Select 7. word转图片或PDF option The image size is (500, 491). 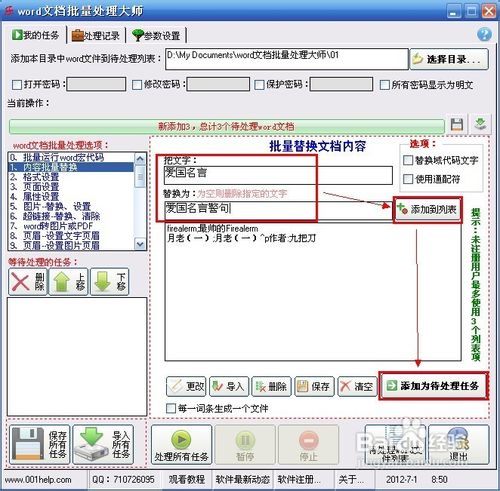click(x=71, y=226)
